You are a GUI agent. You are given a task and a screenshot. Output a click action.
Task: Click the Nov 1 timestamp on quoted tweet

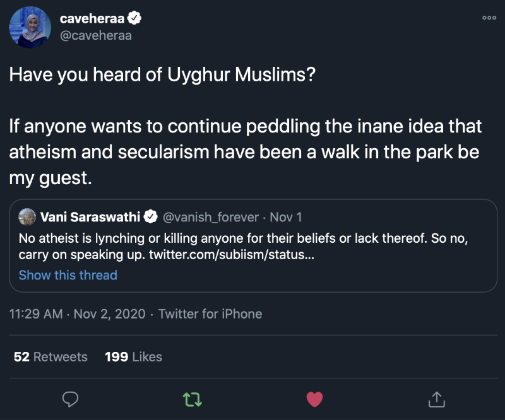[285, 216]
